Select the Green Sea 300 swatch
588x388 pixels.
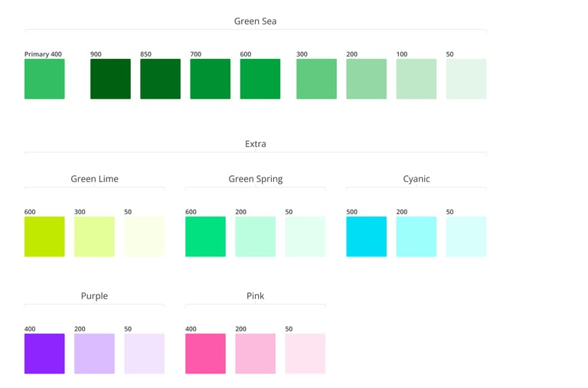click(x=316, y=79)
